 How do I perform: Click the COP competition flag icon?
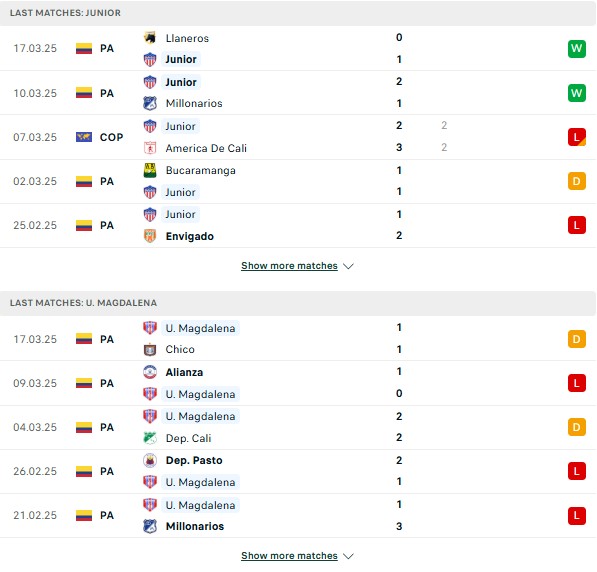pos(84,137)
